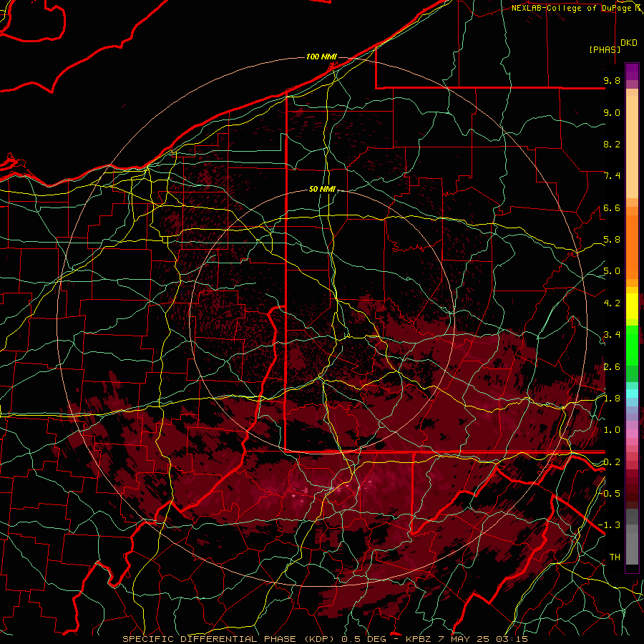Click the "100 NMI" range ring label
644x644 pixels.
tap(321, 57)
